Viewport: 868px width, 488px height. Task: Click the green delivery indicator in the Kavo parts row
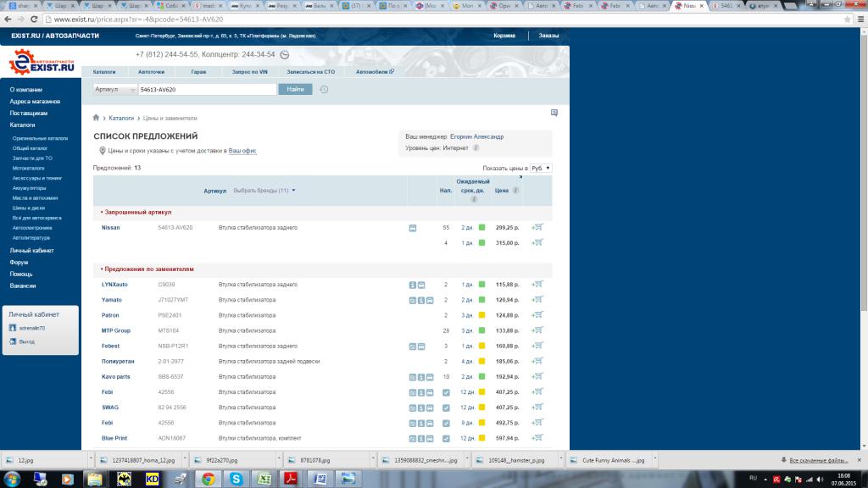pos(481,377)
